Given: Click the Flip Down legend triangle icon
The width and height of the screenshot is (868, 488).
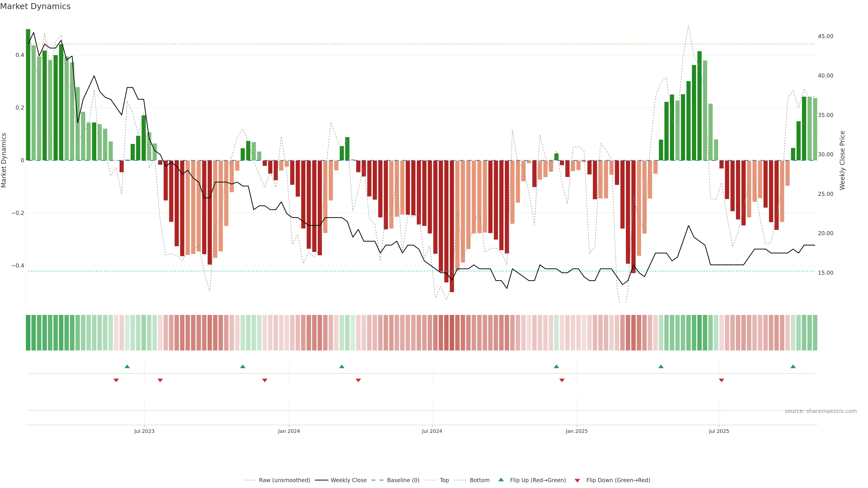Looking at the screenshot, I should [577, 480].
